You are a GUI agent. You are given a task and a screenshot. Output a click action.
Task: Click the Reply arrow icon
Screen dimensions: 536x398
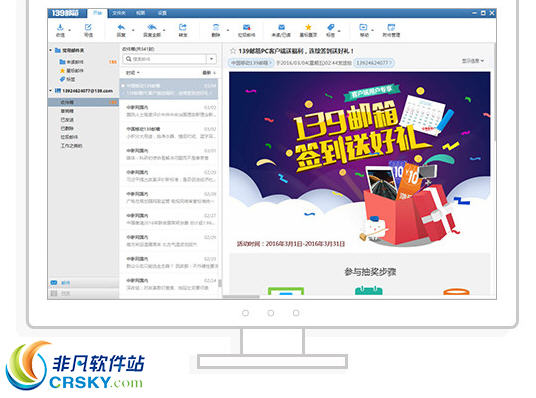point(121,27)
